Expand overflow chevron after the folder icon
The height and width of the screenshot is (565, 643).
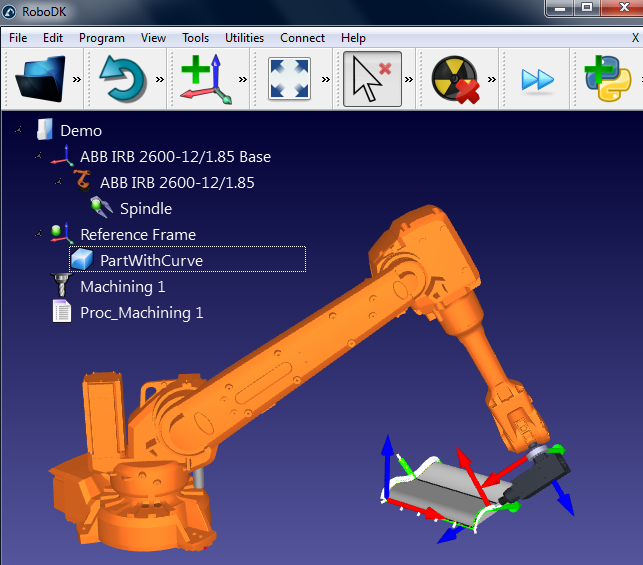point(77,79)
